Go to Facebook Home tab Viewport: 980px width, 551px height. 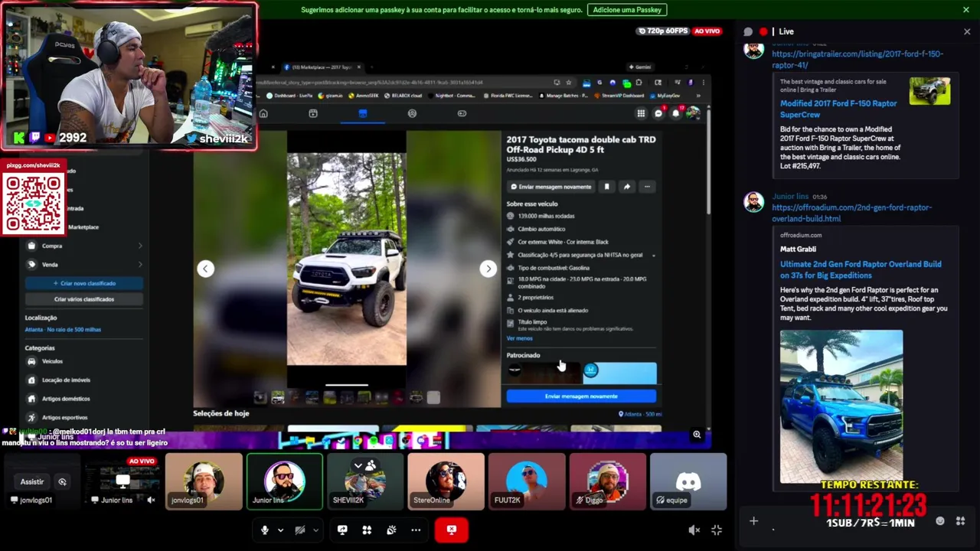pos(263,113)
